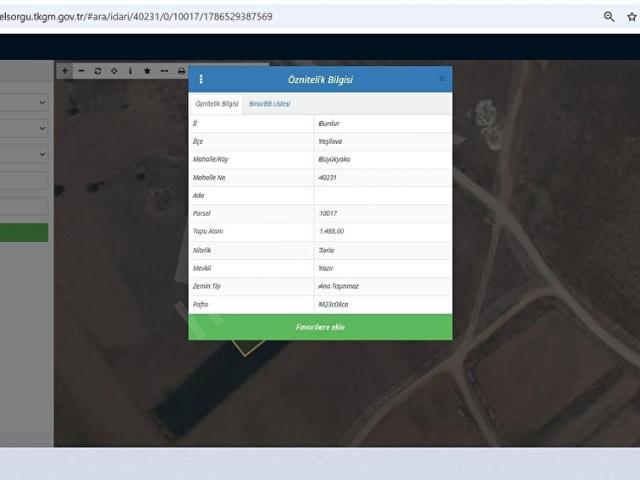Select the info query tool icon
This screenshot has width=640, height=480.
(x=131, y=71)
